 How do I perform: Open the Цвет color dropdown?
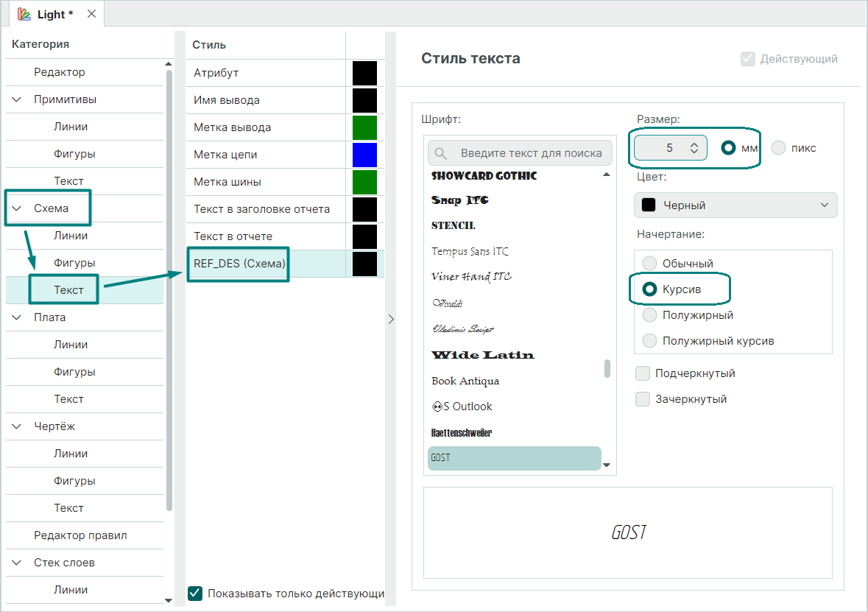click(735, 205)
